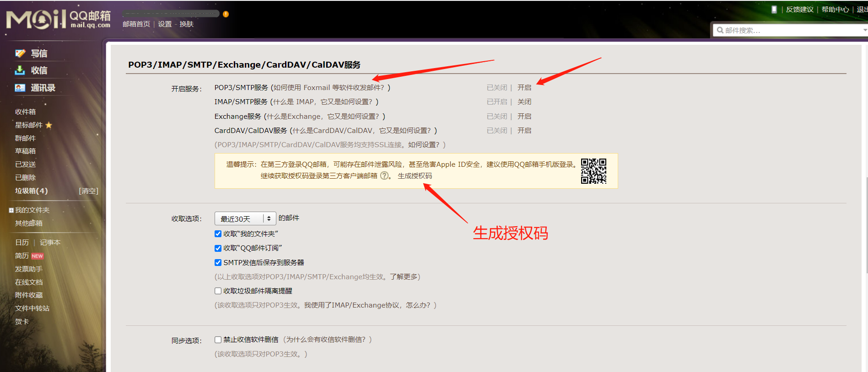Open 什么是CardDAV/CalDAV help link
This screenshot has width=868, height=372.
tap(362, 131)
